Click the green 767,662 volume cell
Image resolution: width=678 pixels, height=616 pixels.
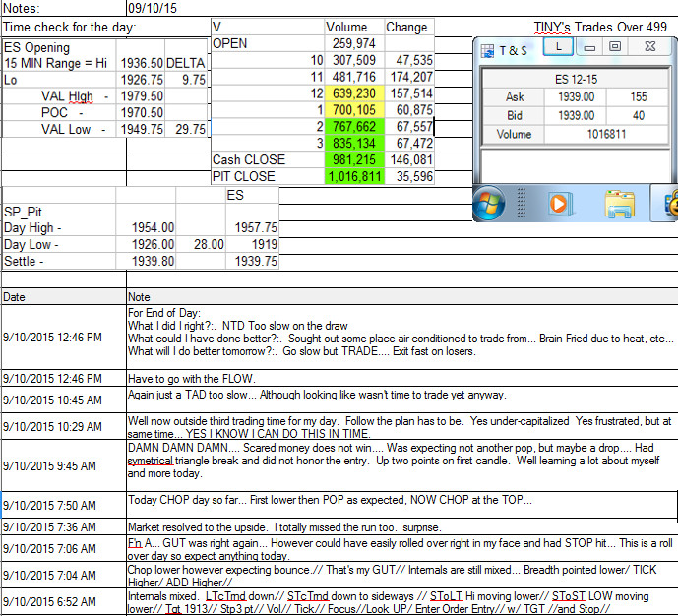point(353,127)
